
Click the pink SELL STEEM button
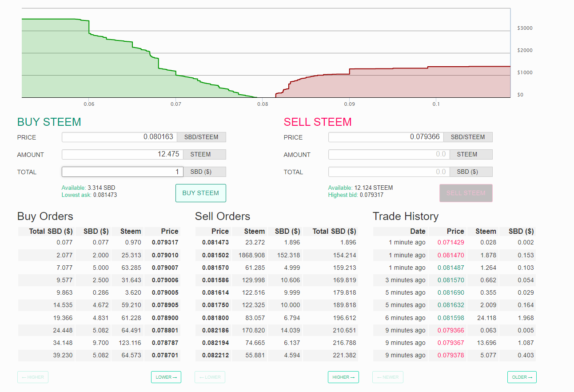tap(466, 193)
